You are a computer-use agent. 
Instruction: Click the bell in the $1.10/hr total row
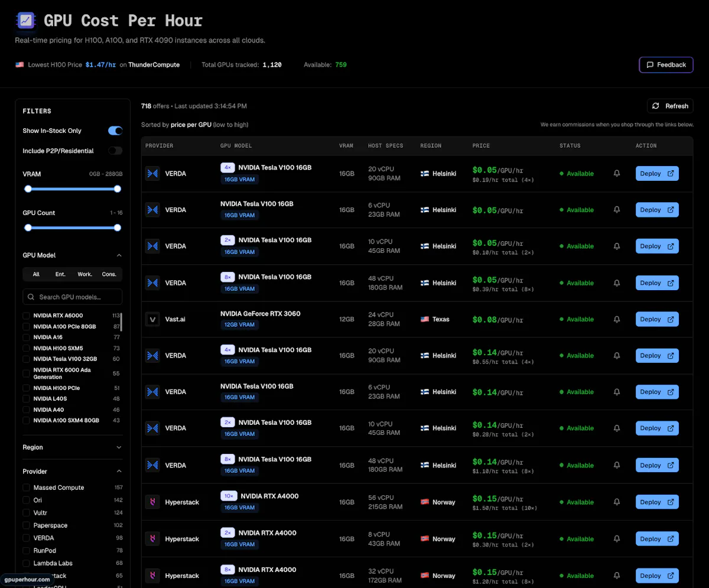tap(617, 466)
